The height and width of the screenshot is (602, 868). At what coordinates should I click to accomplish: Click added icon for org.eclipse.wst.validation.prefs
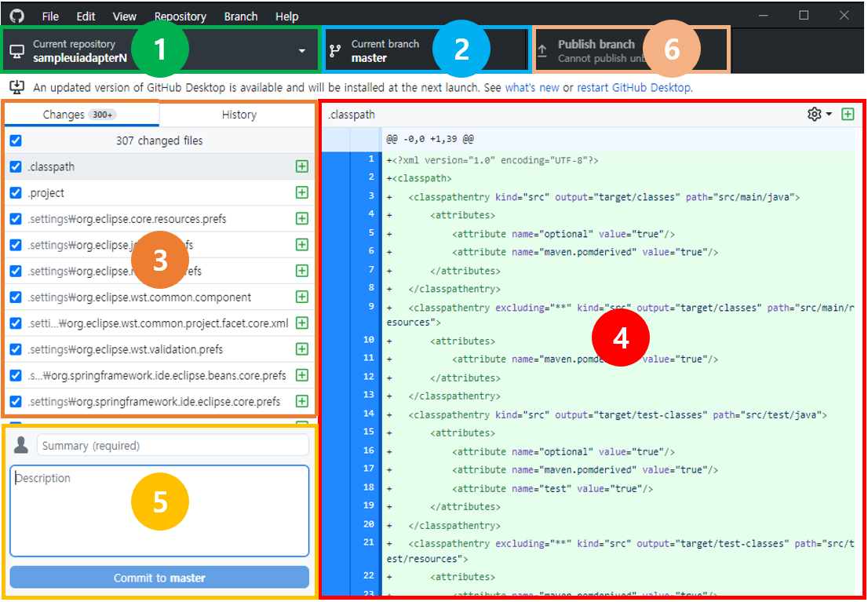(301, 349)
